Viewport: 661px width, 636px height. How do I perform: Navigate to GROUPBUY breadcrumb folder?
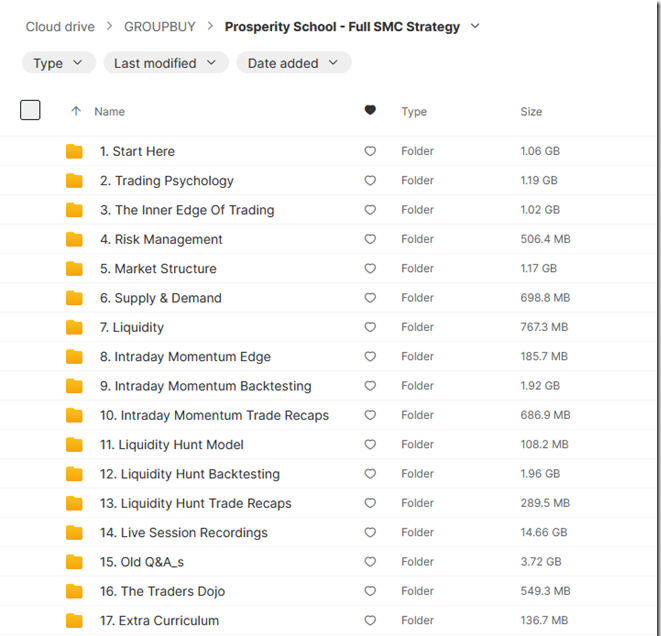point(160,27)
